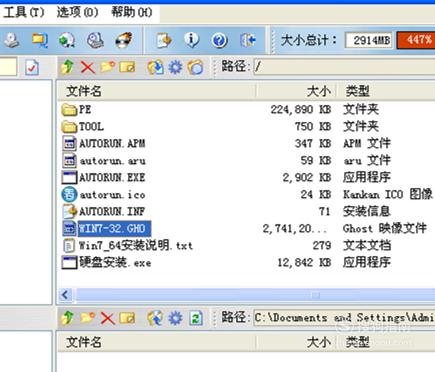The height and width of the screenshot is (372, 435).
Task: Go up one level in ISO panel
Action: coord(67,67)
